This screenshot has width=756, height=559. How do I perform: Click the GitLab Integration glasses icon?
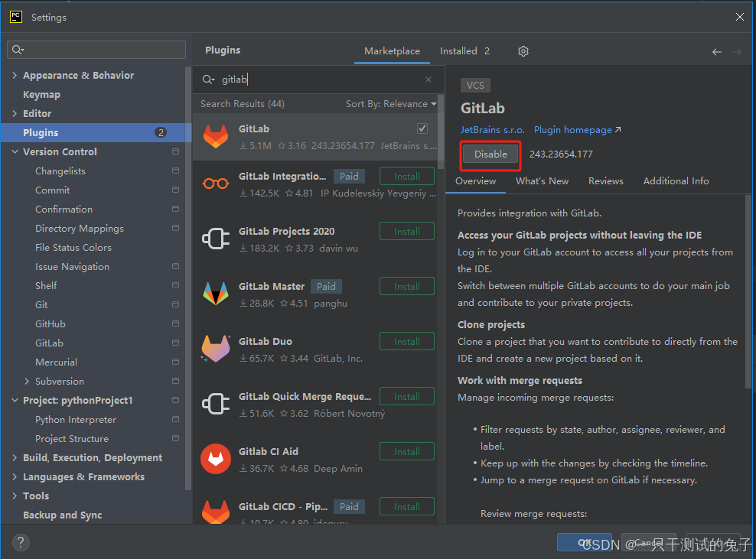click(x=216, y=184)
